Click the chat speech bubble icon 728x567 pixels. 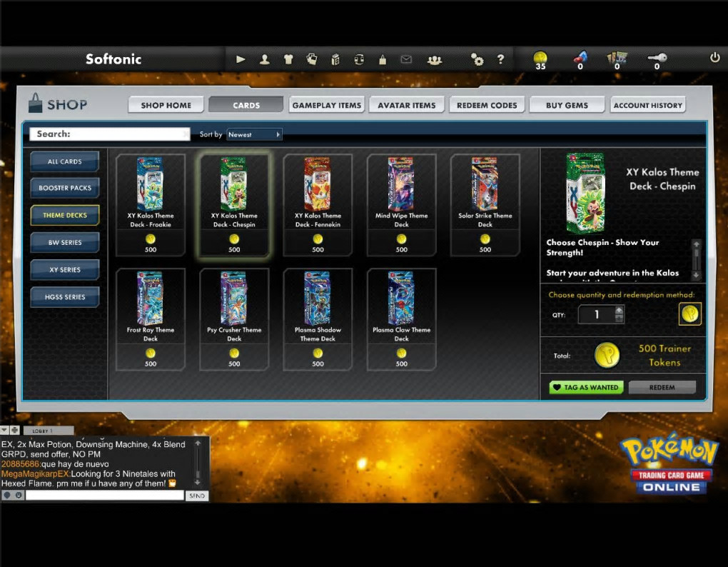coord(7,495)
